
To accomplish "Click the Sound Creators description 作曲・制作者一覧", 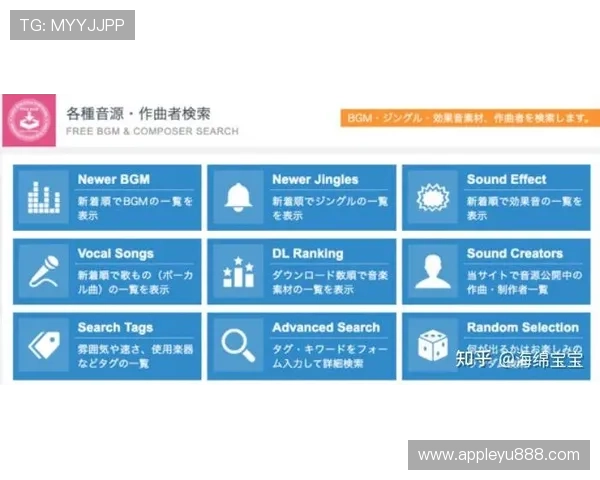I will tap(524, 282).
